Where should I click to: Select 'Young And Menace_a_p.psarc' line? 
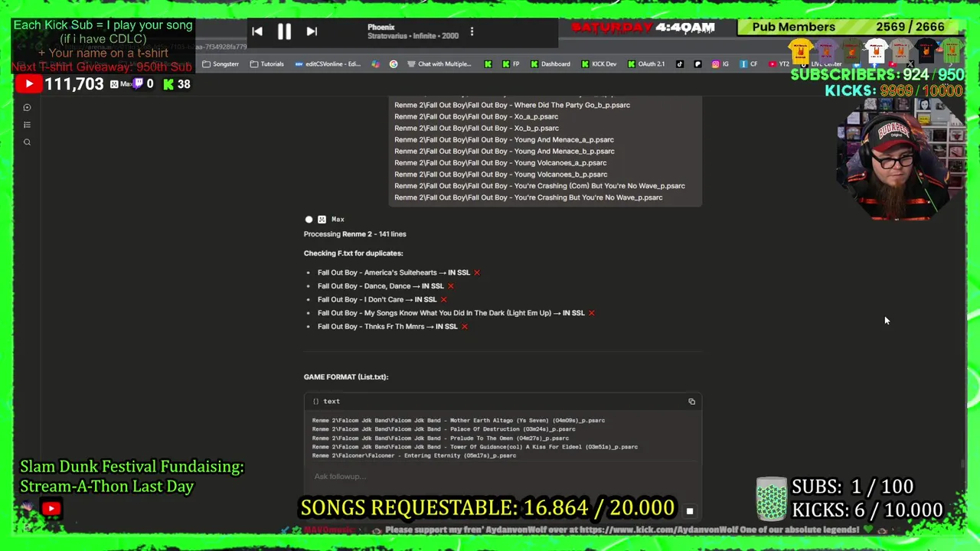pos(504,140)
